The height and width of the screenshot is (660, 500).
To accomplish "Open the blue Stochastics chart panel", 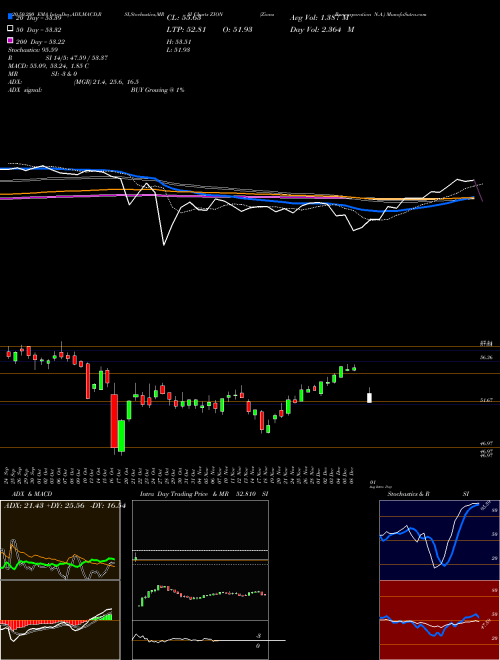I will [x=439, y=540].
